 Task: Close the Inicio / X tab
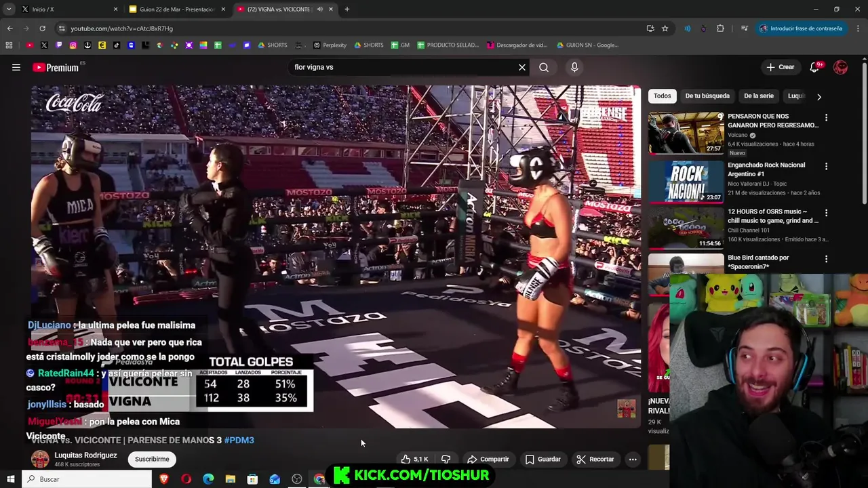115,9
